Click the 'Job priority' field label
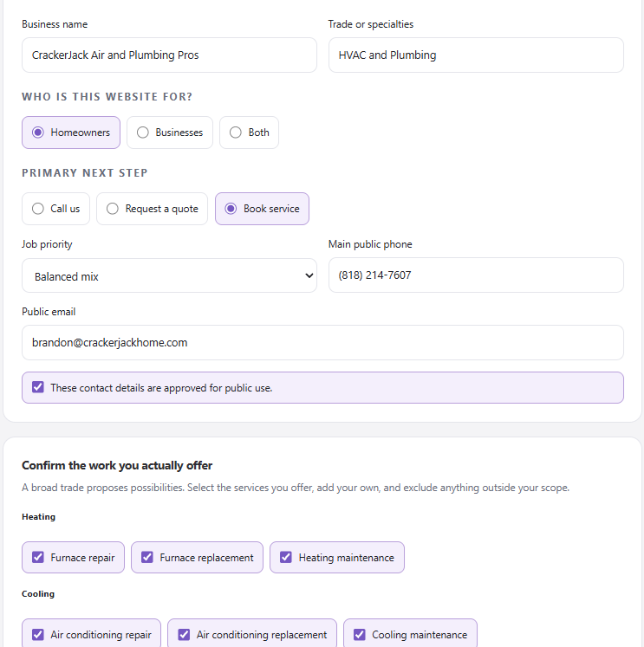This screenshot has width=644, height=647. coord(47,244)
